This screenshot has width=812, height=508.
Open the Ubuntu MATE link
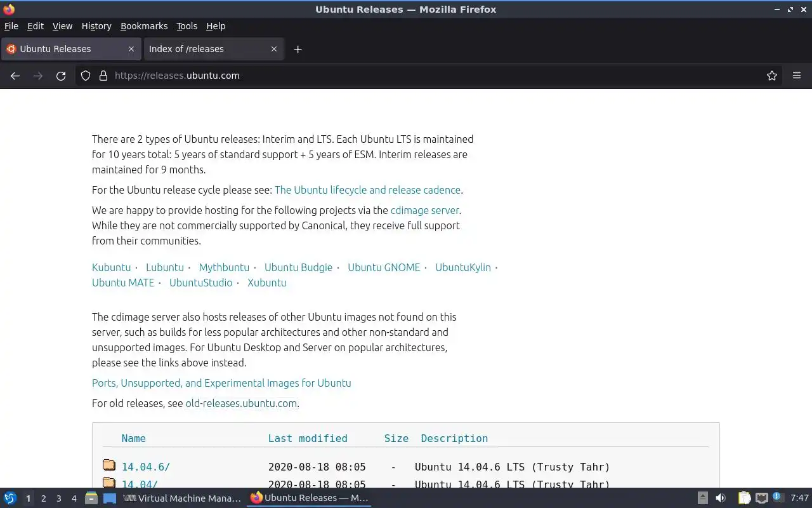(123, 283)
